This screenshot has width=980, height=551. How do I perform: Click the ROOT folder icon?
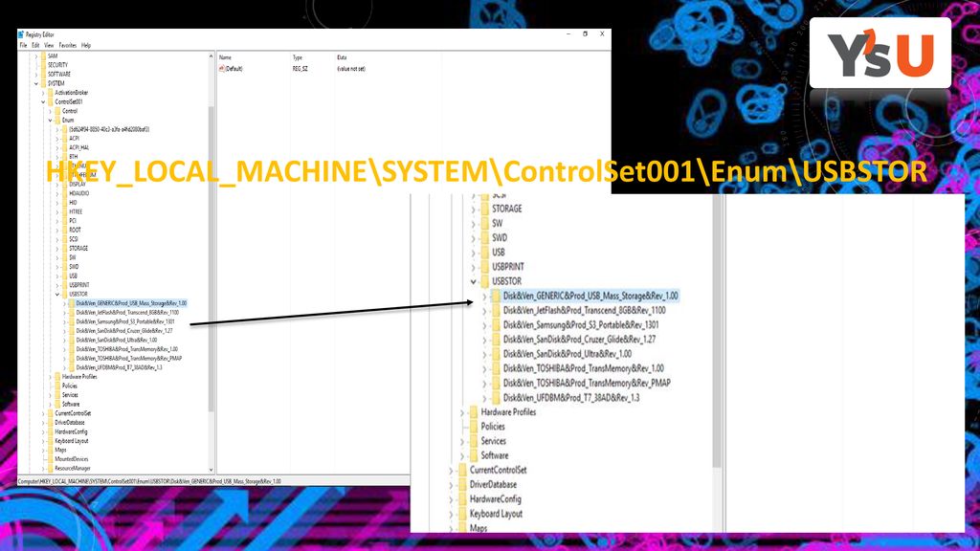pyautogui.click(x=64, y=230)
